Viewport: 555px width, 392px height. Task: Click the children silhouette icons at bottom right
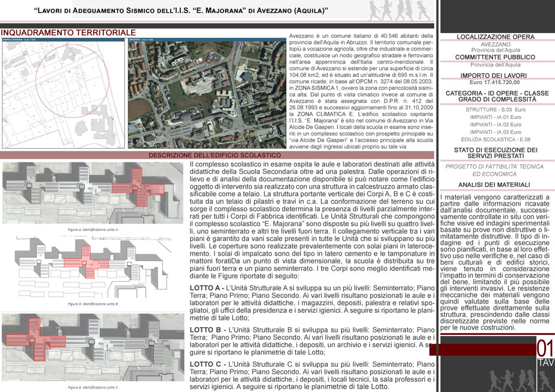[x=520, y=379]
